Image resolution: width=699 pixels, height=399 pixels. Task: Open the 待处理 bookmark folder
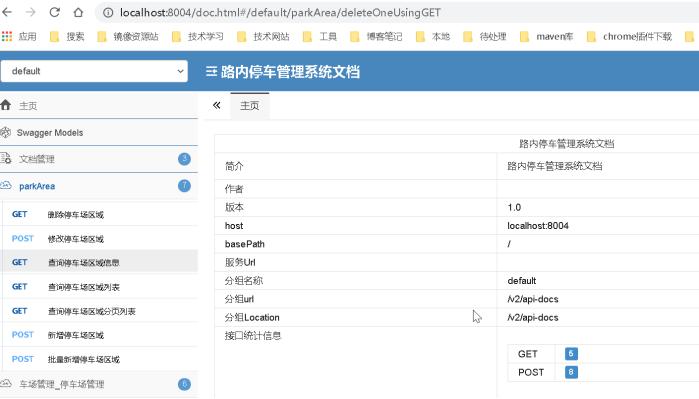coord(485,37)
